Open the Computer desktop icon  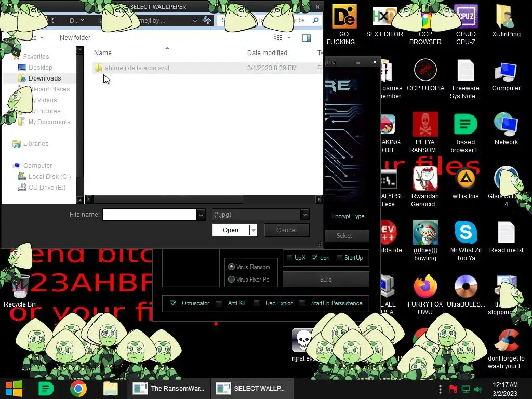click(506, 75)
